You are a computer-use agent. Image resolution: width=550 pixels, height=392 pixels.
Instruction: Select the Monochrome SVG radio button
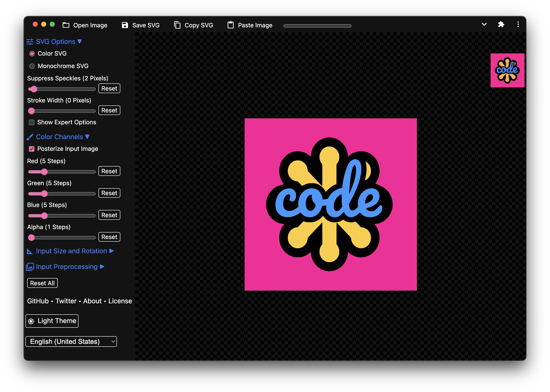click(32, 66)
